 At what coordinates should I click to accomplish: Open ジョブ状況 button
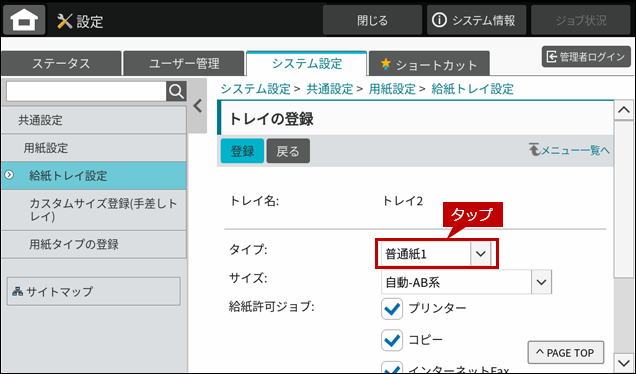[x=581, y=20]
